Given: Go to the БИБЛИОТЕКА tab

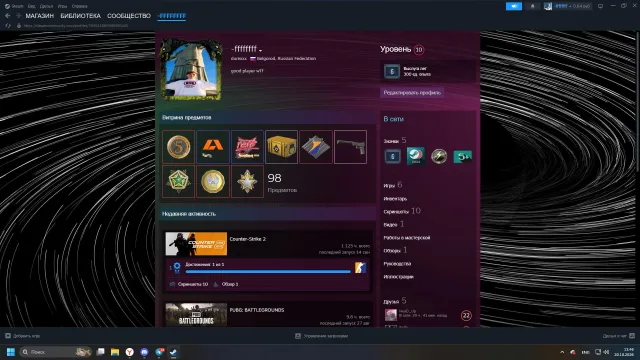Looking at the screenshot, I should pyautogui.click(x=80, y=16).
